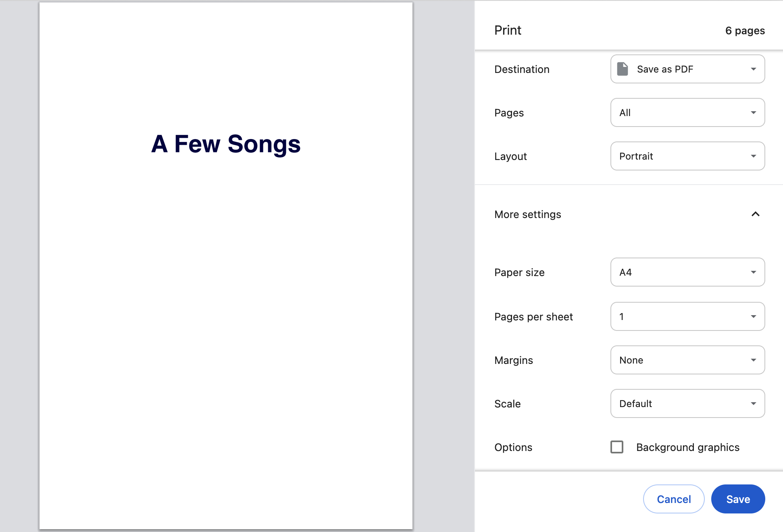This screenshot has height=532, width=783.
Task: Click the dropdown arrow beside Save as PDF
Action: pos(754,69)
